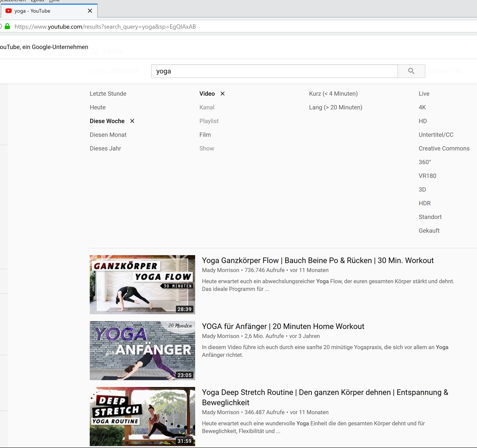The height and width of the screenshot is (448, 477).
Task: Click the yoga search input field
Action: click(x=274, y=71)
